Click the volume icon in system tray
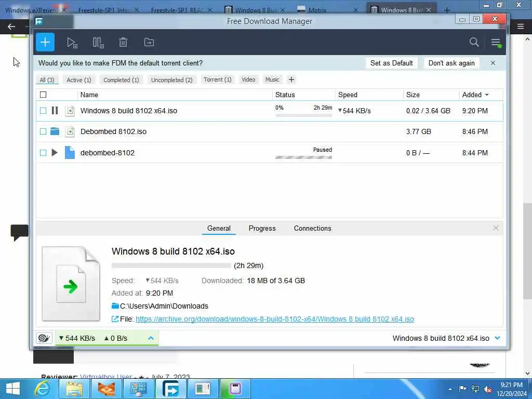 tap(488, 389)
